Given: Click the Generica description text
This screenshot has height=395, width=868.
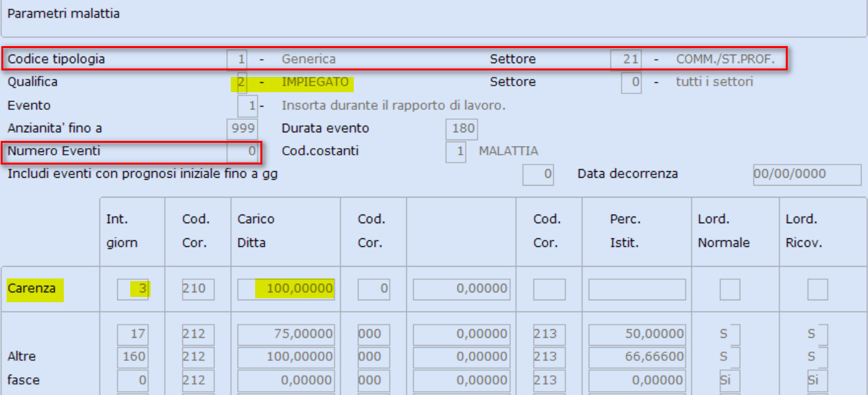Looking at the screenshot, I should pos(308,59).
